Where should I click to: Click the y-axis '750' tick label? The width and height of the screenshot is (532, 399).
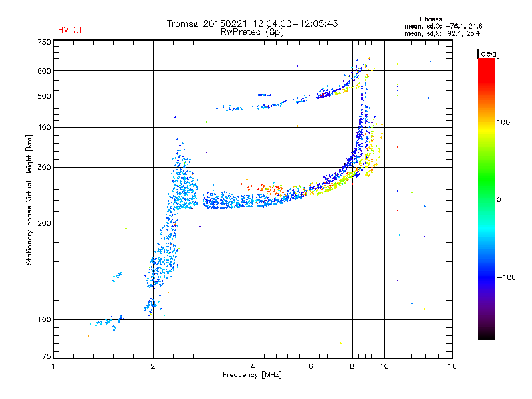pyautogui.click(x=44, y=42)
